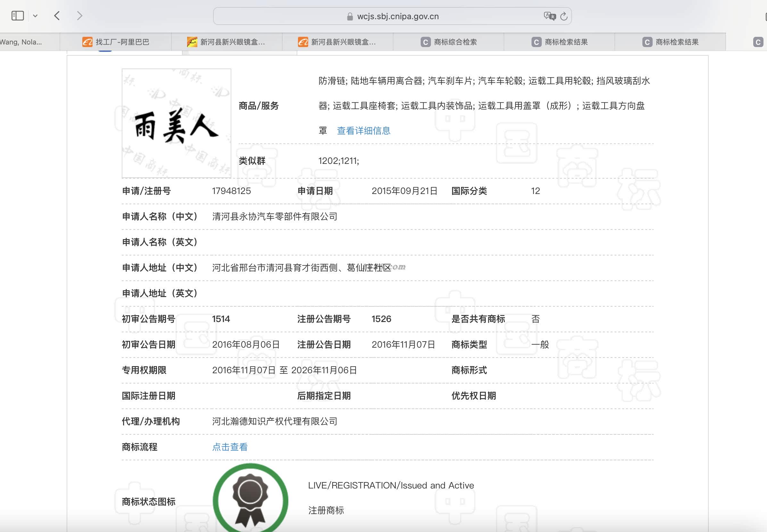Switch to the 商标综合检索 tab
This screenshot has height=532, width=767.
(x=455, y=42)
